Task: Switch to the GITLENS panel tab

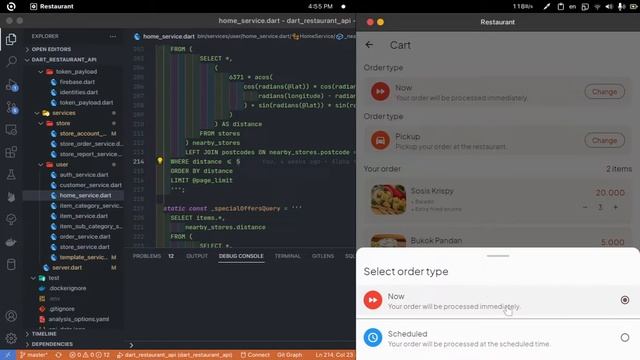Action: (323, 256)
